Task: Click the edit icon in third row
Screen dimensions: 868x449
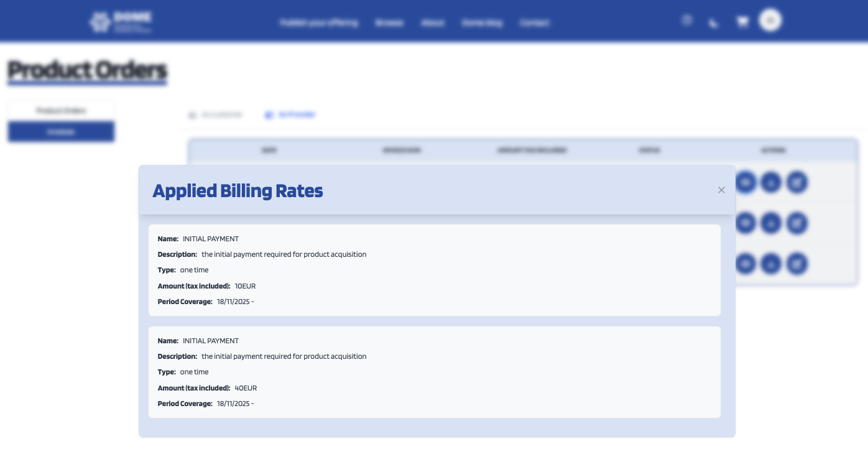Action: point(796,264)
